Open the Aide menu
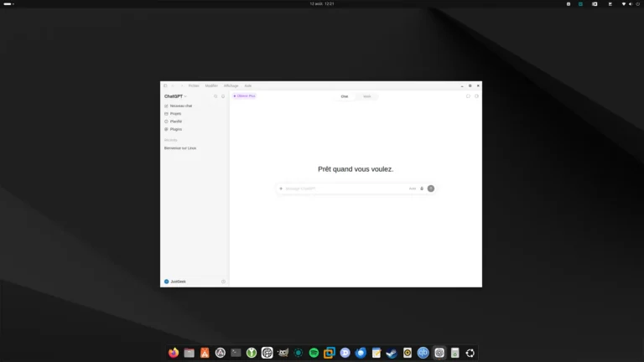The width and height of the screenshot is (644, 362). coord(247,85)
